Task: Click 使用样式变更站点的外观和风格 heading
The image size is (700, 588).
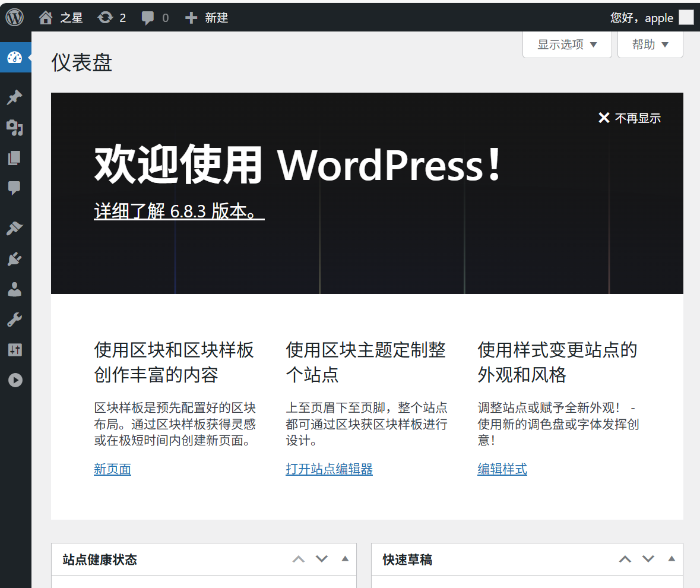Action: [x=558, y=362]
